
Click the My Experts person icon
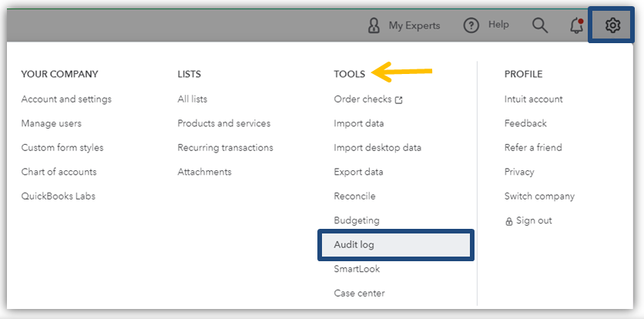(x=374, y=25)
